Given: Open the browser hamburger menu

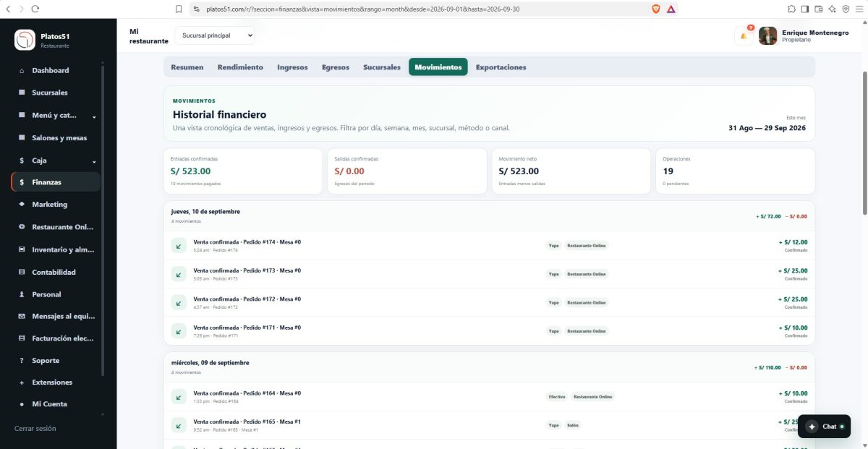Looking at the screenshot, I should pyautogui.click(x=859, y=9).
